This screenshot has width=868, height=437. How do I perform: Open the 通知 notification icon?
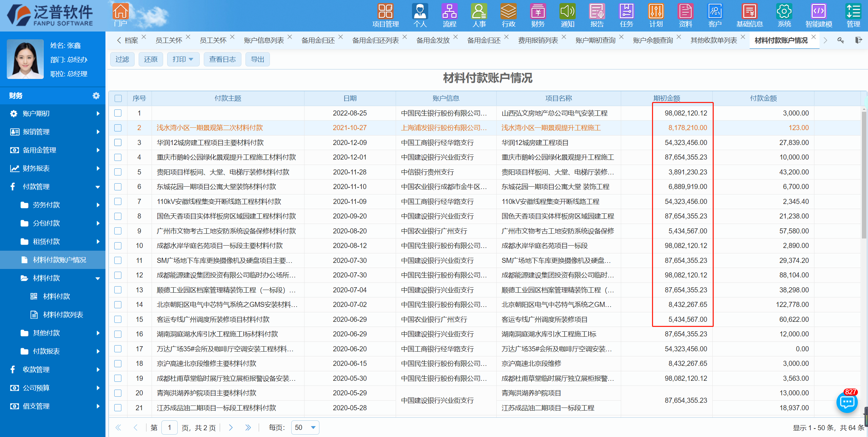click(568, 15)
